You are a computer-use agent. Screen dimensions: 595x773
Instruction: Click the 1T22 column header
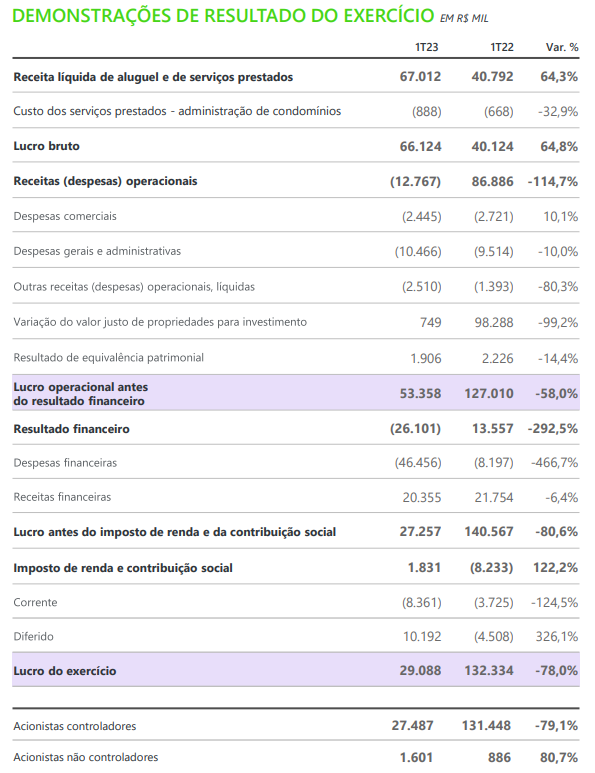[x=502, y=47]
